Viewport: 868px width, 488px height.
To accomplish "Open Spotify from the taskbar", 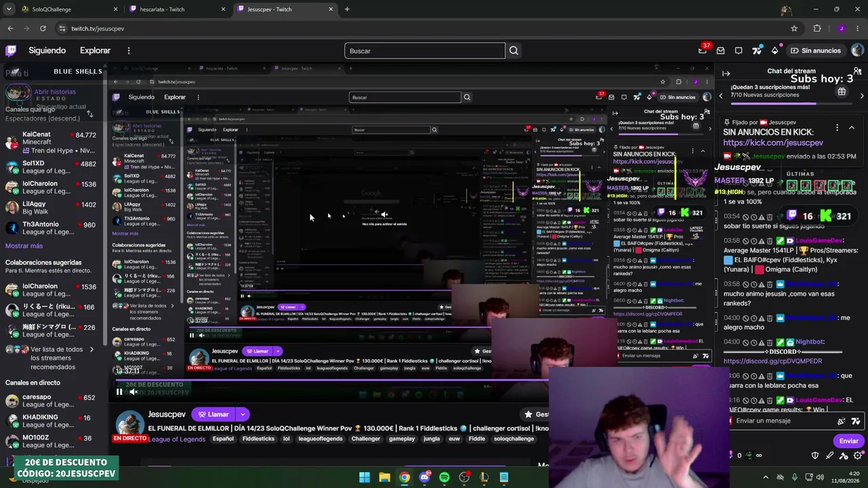I will [x=444, y=477].
